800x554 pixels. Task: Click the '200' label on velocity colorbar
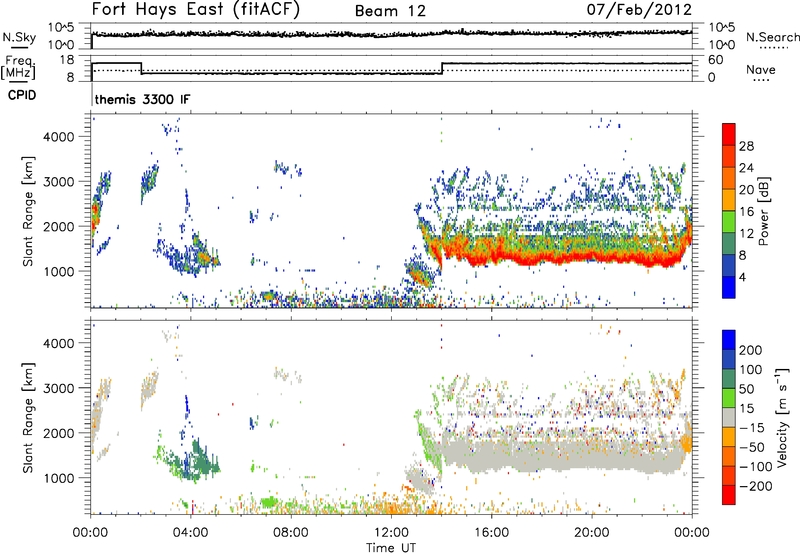[751, 350]
